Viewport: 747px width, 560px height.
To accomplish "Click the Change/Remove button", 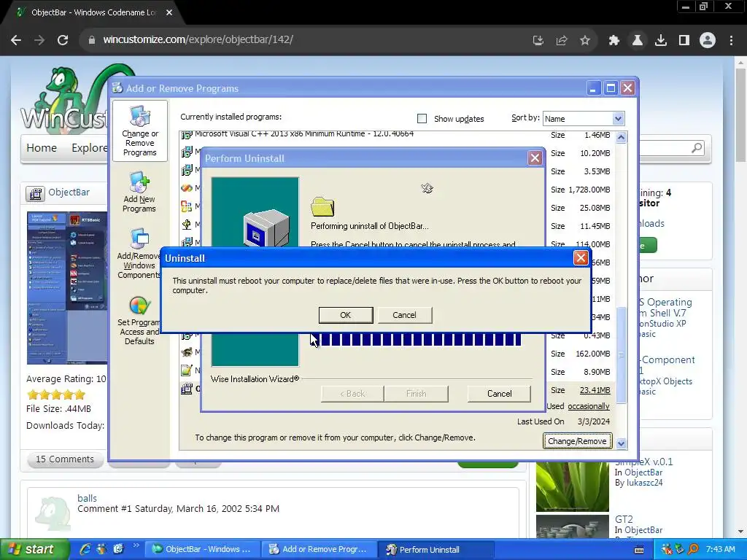I will click(x=577, y=441).
